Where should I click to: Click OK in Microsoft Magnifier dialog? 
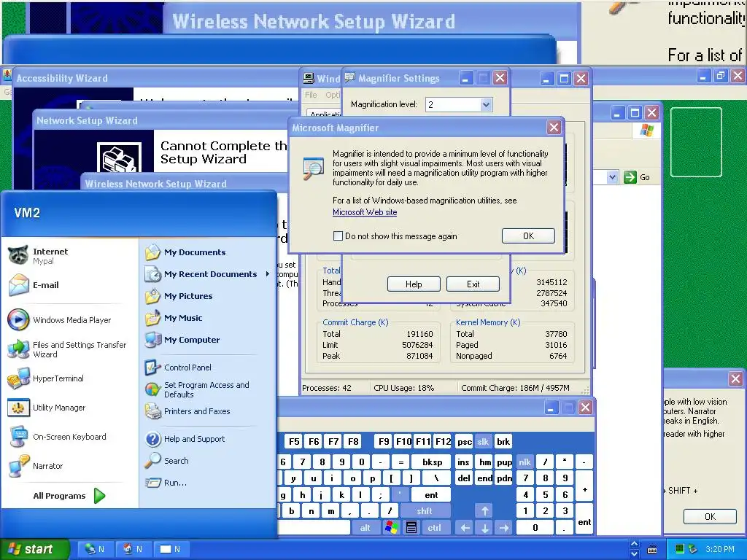[x=528, y=236]
